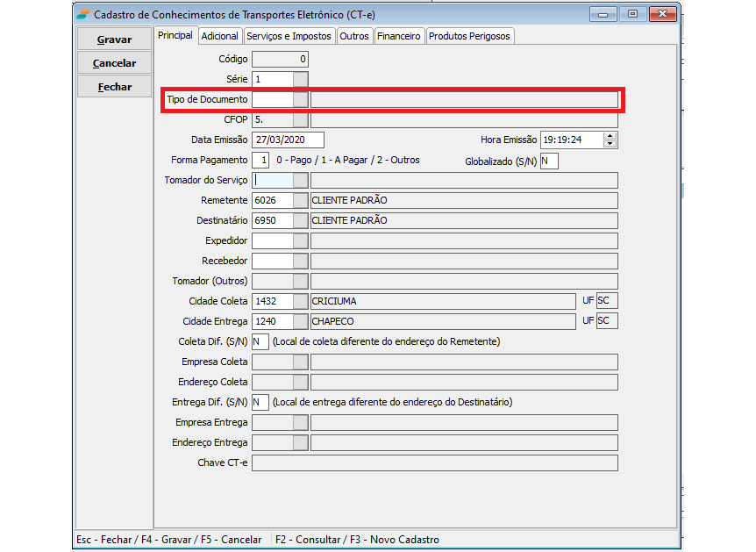This screenshot has height=552, width=756.
Task: Click the Recebedor lookup button
Action: pos(301,261)
